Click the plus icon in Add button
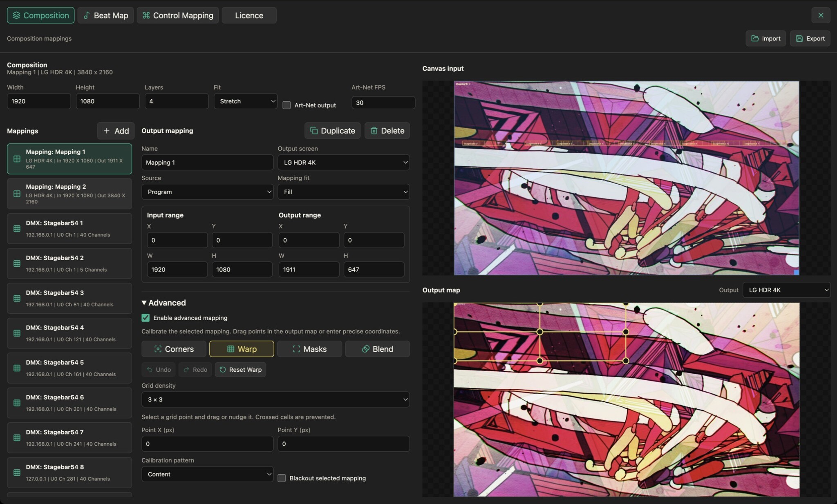The image size is (837, 504). (107, 131)
